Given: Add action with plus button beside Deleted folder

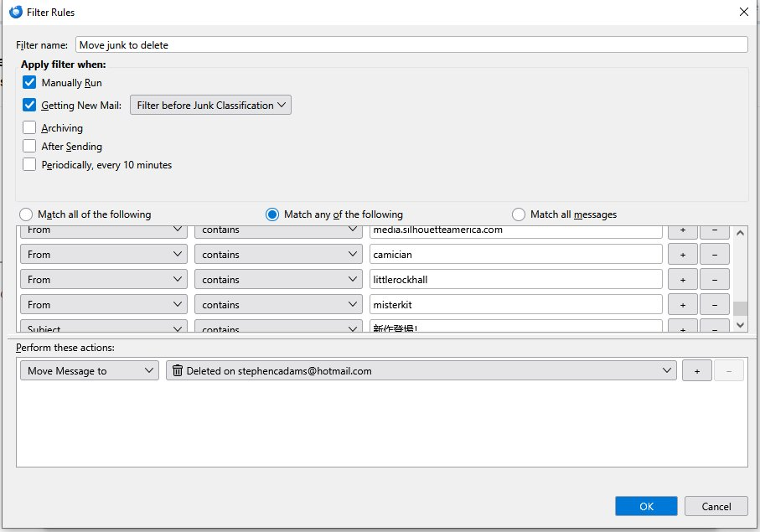Looking at the screenshot, I should click(696, 370).
